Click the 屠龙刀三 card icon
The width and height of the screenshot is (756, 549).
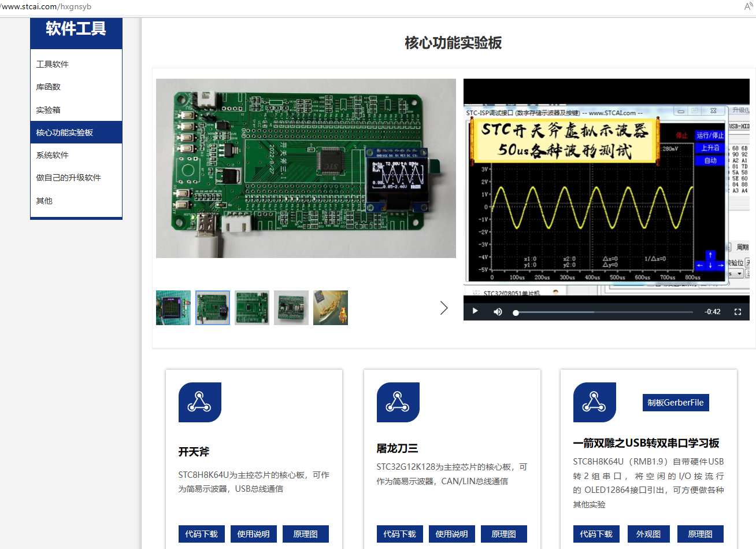pos(398,402)
